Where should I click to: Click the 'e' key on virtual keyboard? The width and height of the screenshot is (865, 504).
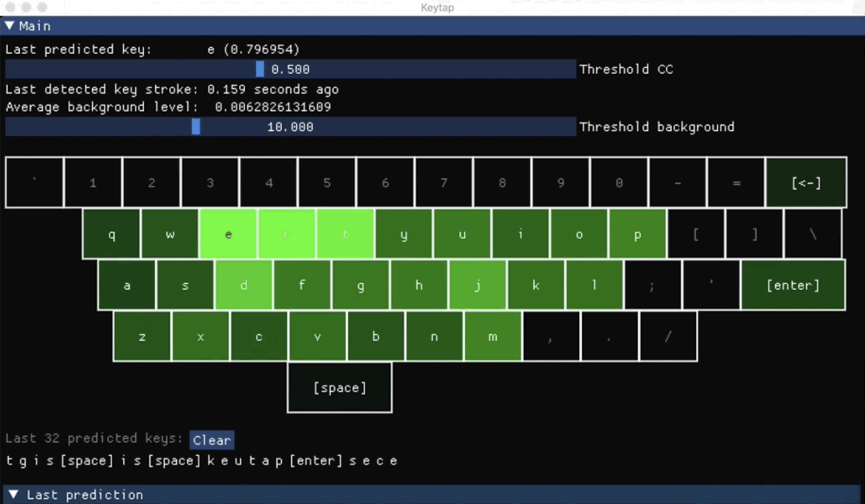(x=229, y=234)
